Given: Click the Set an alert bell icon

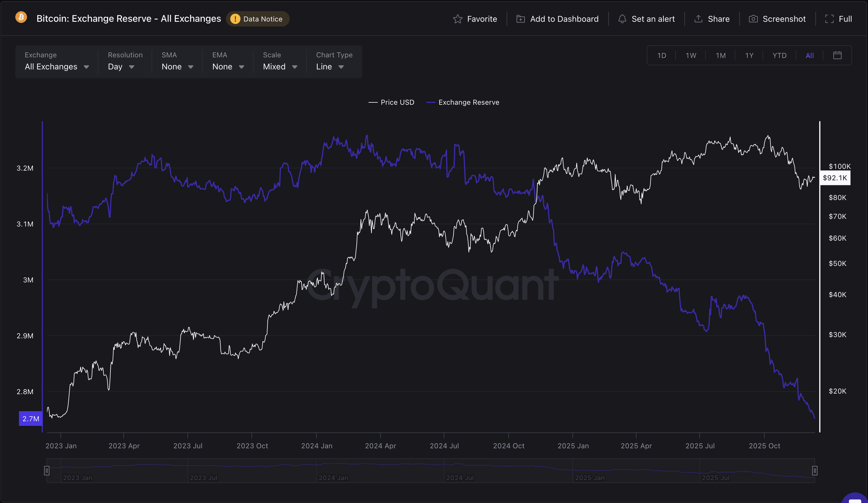Looking at the screenshot, I should pos(622,19).
